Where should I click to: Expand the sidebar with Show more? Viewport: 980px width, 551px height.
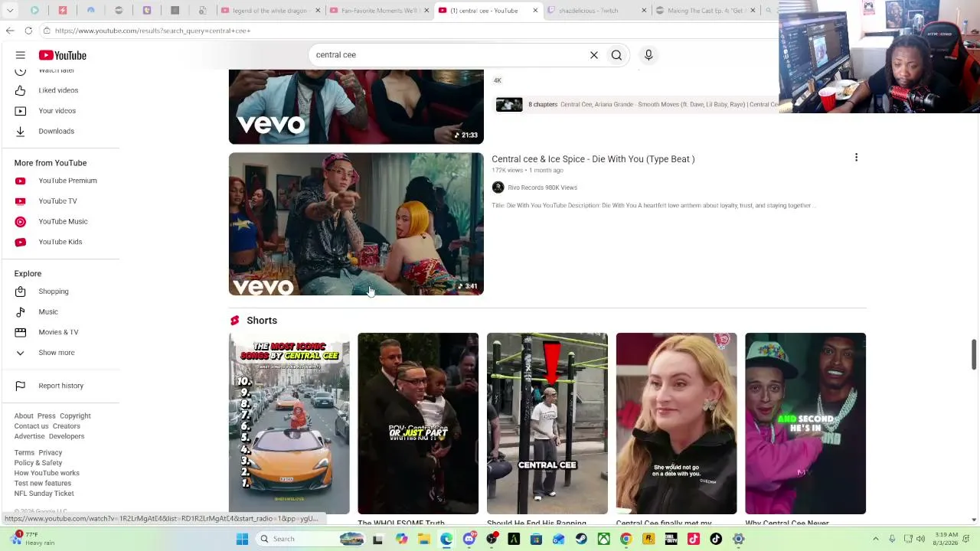pos(57,353)
